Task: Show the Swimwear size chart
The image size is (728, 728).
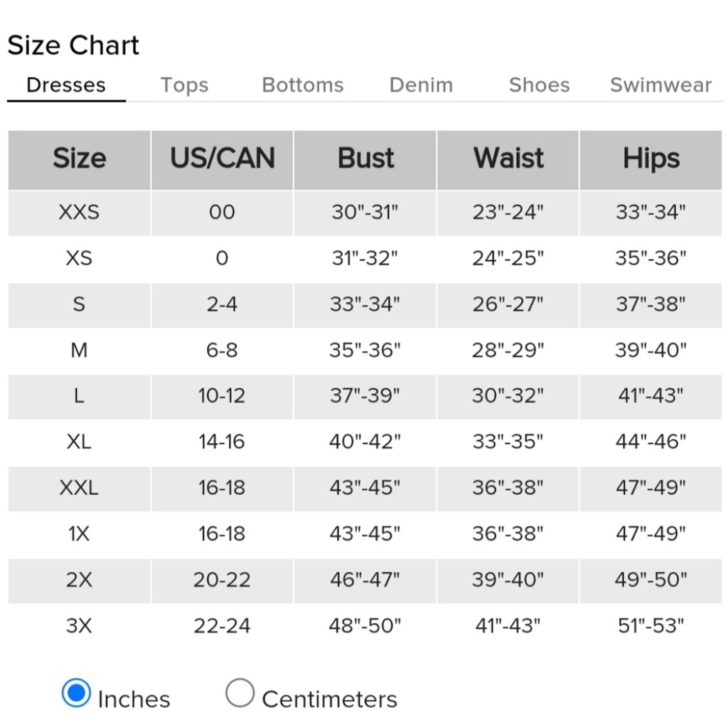Action: pos(660,85)
